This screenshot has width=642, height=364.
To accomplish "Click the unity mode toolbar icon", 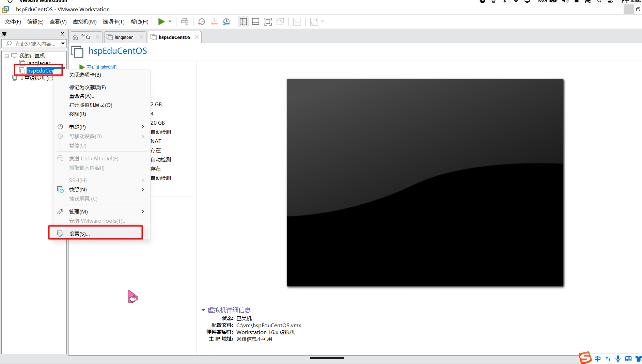I will 280,22.
